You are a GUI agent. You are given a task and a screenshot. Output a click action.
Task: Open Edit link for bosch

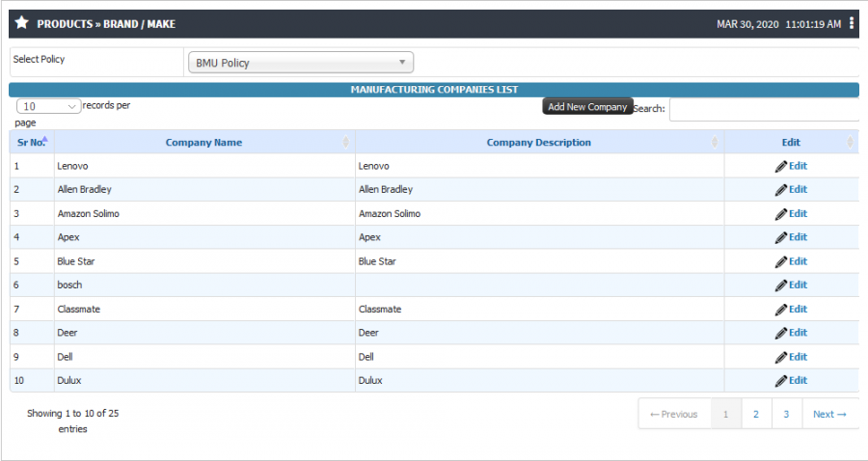pos(798,285)
